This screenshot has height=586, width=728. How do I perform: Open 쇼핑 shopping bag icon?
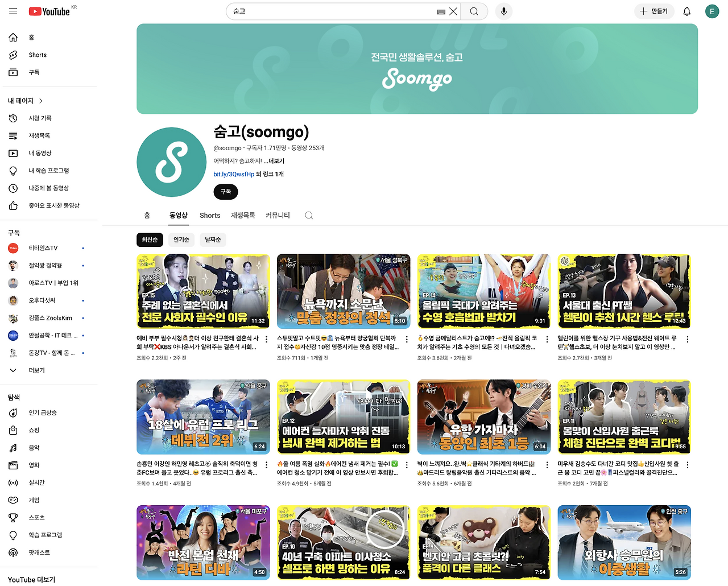(x=13, y=431)
